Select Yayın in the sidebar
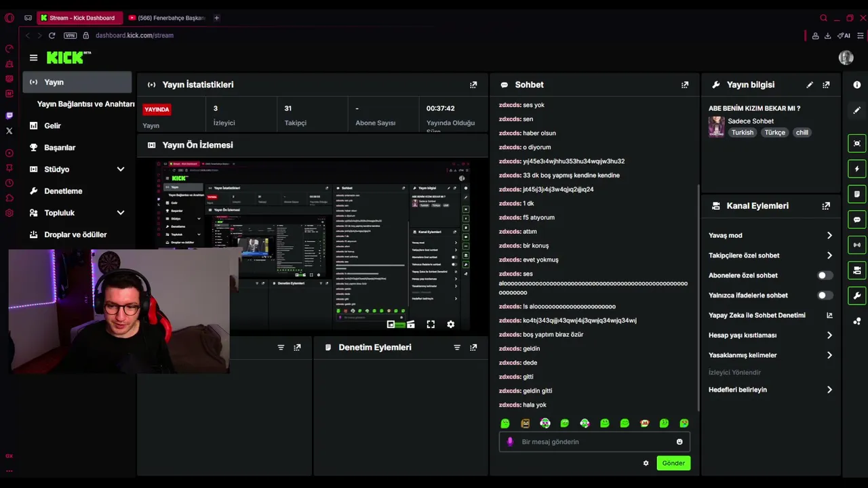This screenshot has height=488, width=868. pyautogui.click(x=77, y=82)
